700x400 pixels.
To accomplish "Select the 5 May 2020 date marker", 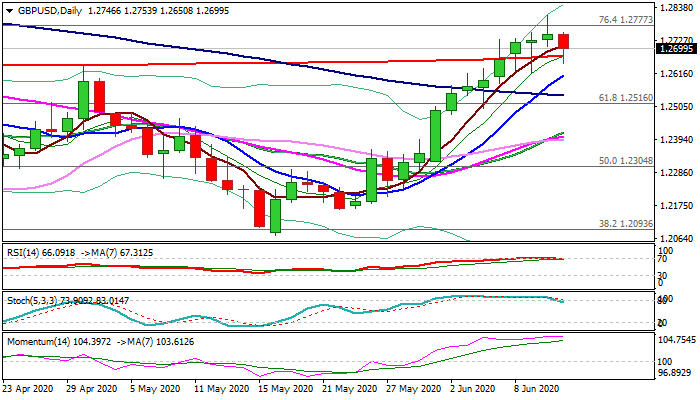I will click(x=157, y=388).
